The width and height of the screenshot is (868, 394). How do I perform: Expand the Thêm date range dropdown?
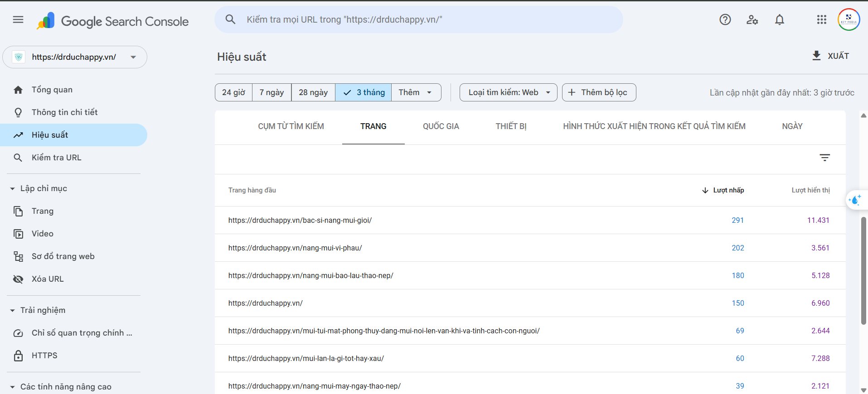416,92
